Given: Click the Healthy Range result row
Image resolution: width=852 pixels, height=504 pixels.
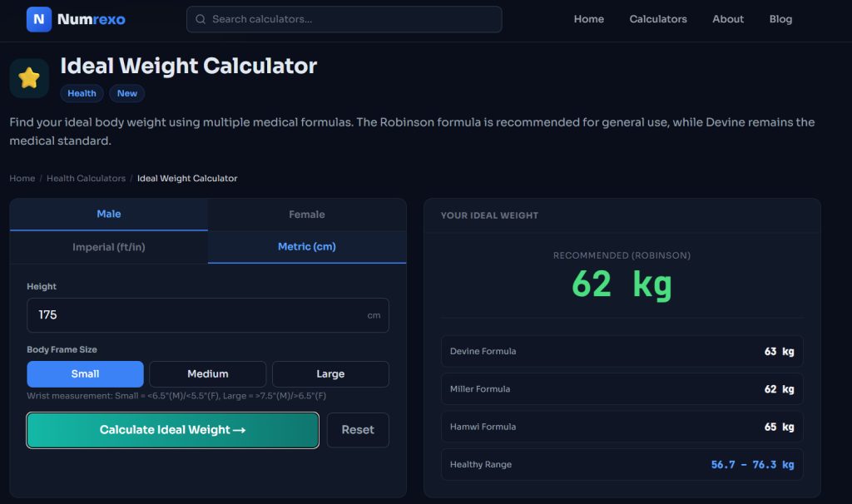Looking at the screenshot, I should (x=622, y=464).
